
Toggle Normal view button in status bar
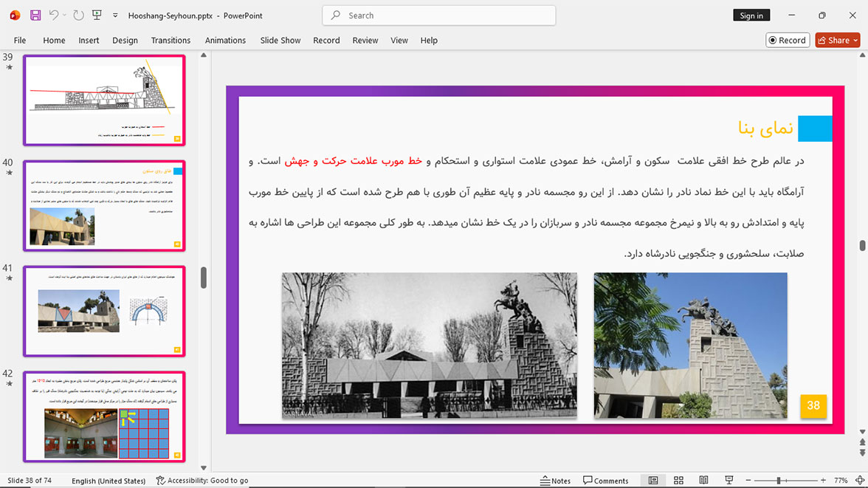[x=653, y=480]
